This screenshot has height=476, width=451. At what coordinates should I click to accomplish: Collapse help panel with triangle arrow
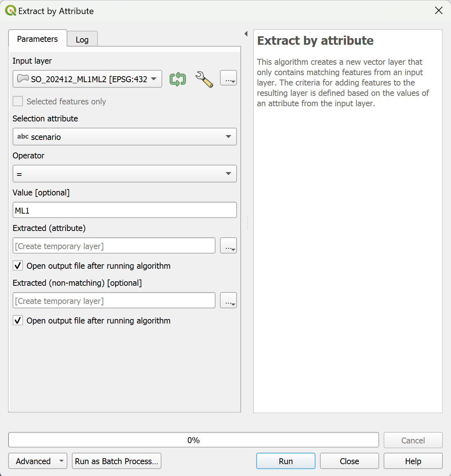246,34
